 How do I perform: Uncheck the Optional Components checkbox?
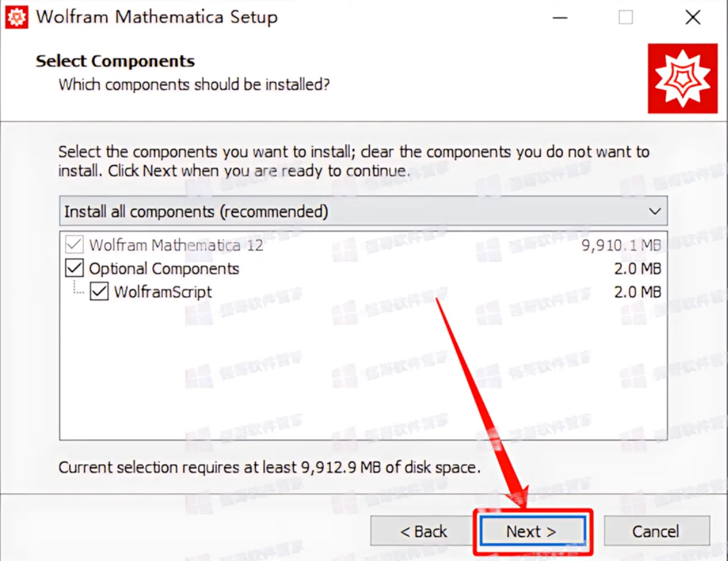[74, 268]
